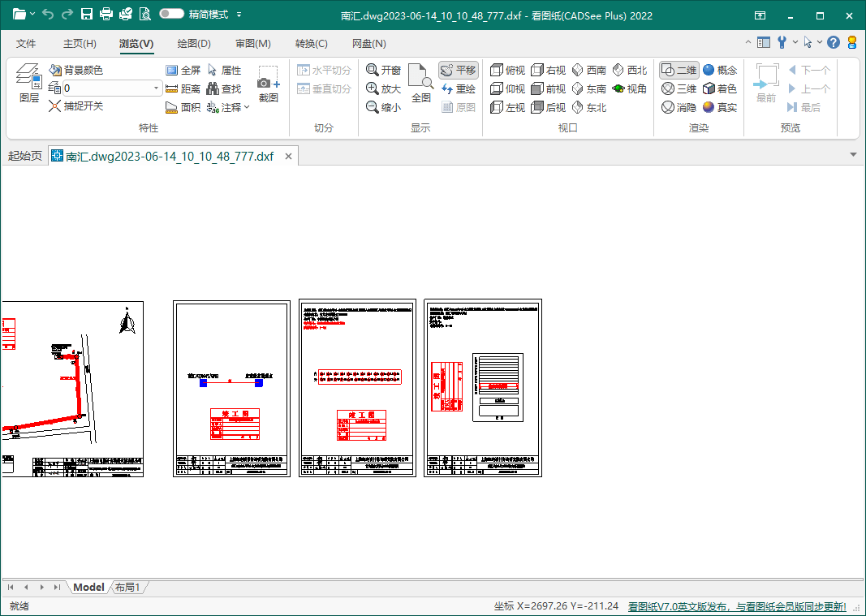Select 着色 shaded render mode
This screenshot has height=616, width=866.
point(720,89)
